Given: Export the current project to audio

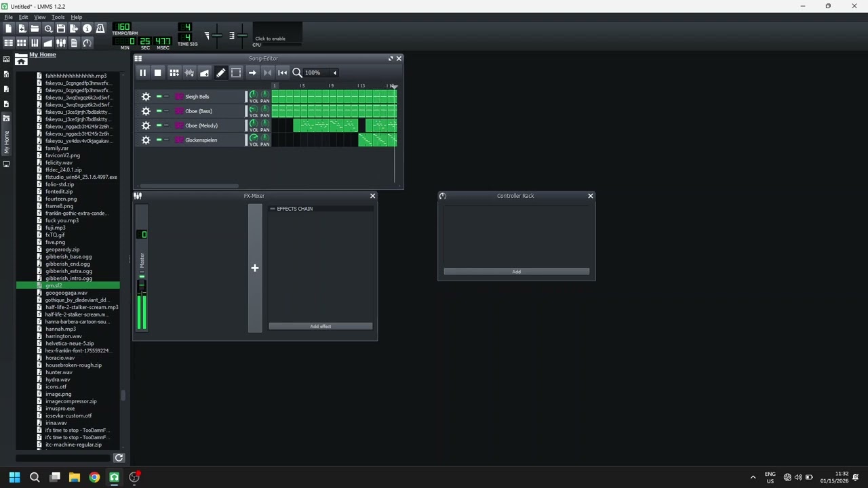Looking at the screenshot, I should (74, 28).
